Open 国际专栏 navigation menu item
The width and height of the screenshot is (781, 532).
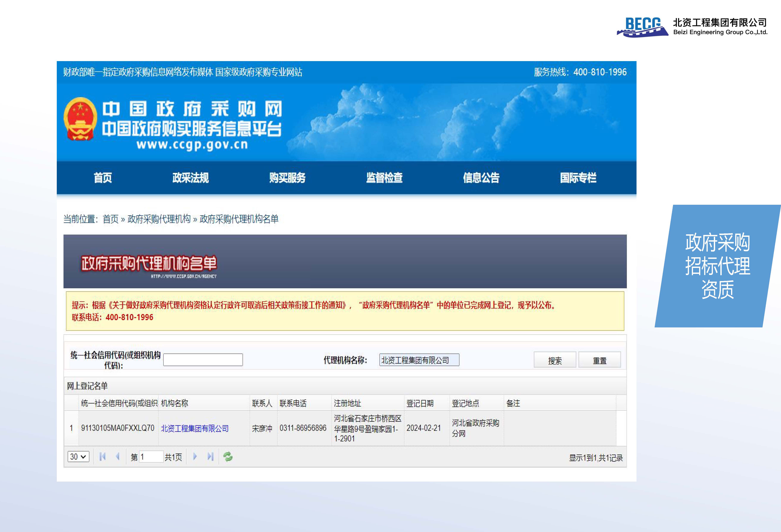578,178
